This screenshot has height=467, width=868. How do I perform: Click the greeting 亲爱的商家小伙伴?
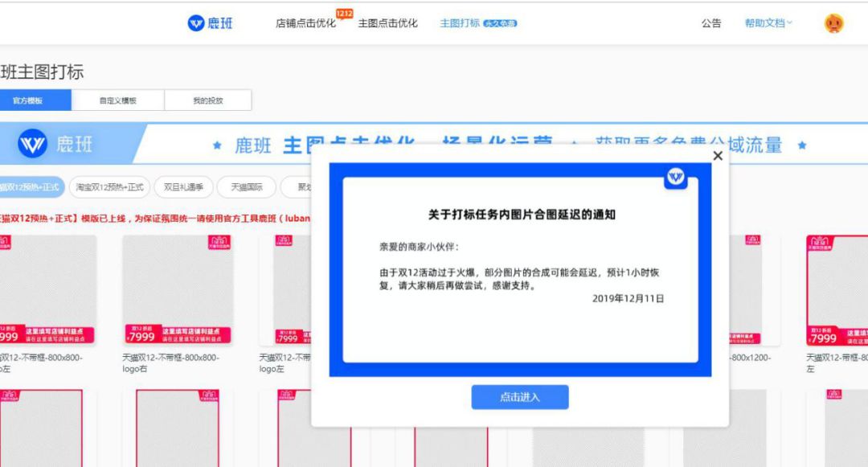(x=419, y=247)
